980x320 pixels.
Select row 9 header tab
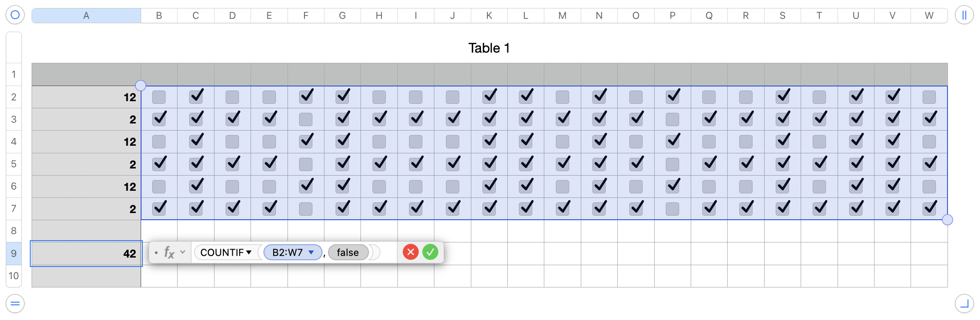click(x=14, y=254)
